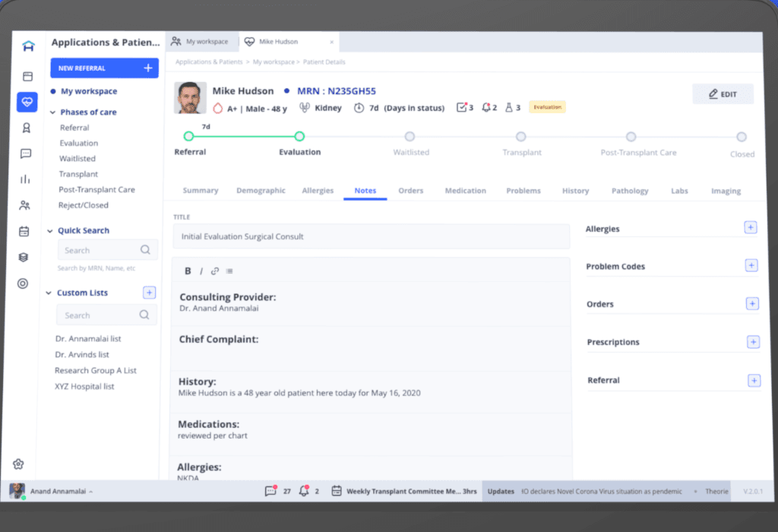778x532 pixels.
Task: Open the messages icon in the sidebar
Action: coord(27,154)
